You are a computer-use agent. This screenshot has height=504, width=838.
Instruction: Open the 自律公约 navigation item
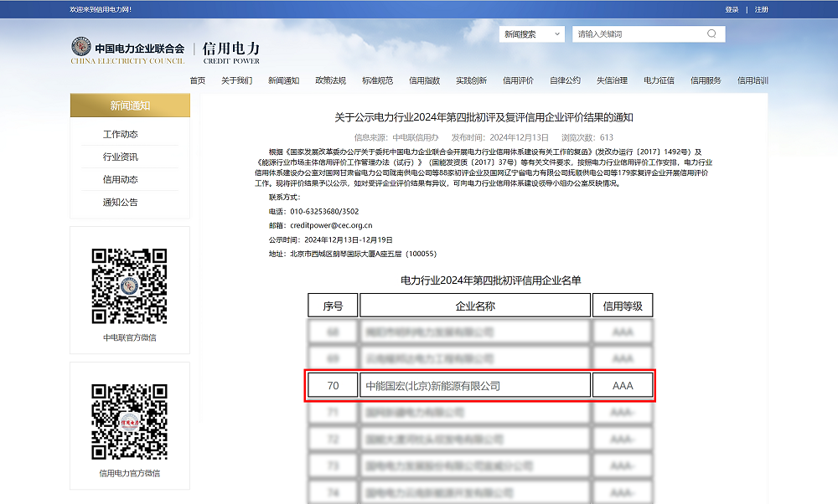pyautogui.click(x=566, y=80)
